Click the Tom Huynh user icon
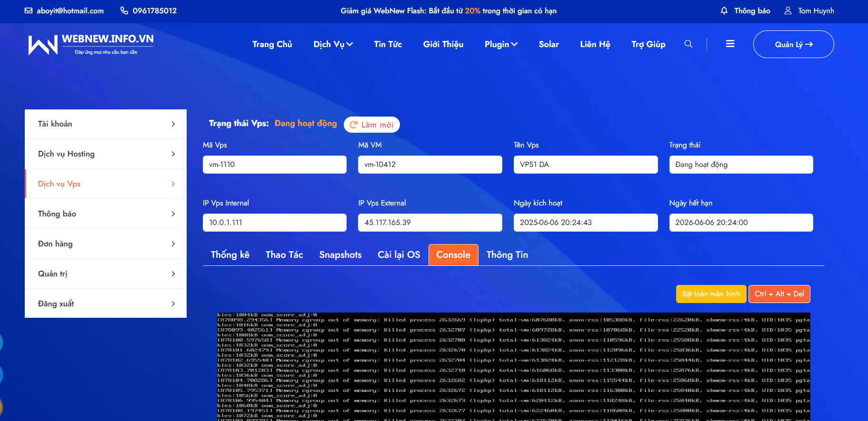868x421 pixels. click(x=788, y=10)
